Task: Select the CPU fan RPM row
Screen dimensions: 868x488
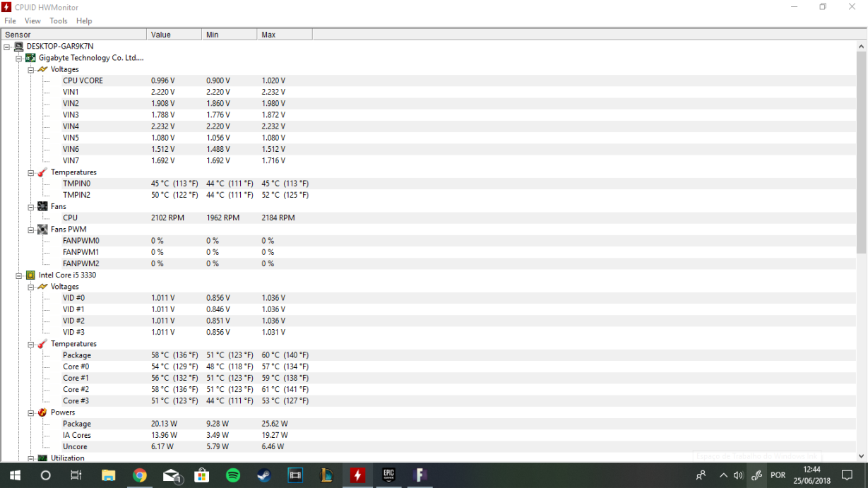Action: (428, 218)
